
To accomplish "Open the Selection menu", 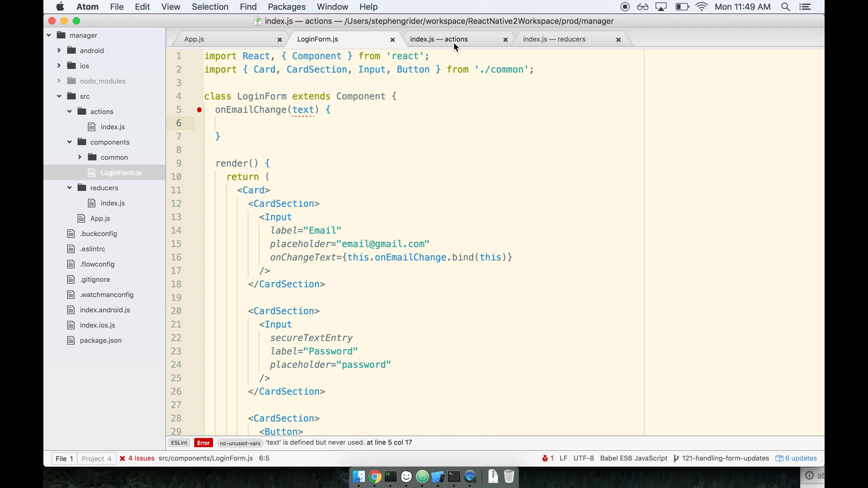I will tap(210, 7).
